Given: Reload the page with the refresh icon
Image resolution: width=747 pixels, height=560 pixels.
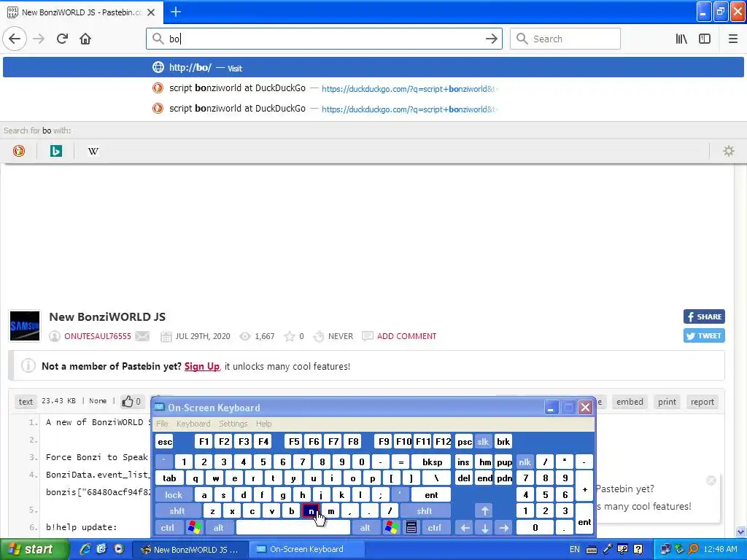Looking at the screenshot, I should pyautogui.click(x=62, y=39).
